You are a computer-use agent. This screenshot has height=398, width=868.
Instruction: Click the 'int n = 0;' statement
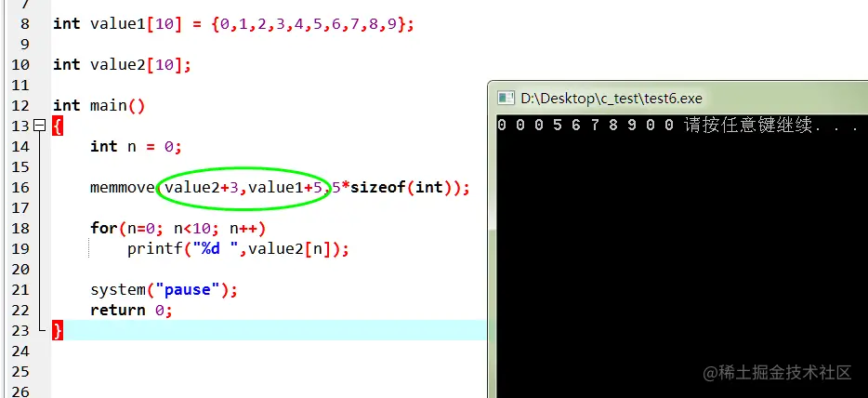point(137,147)
